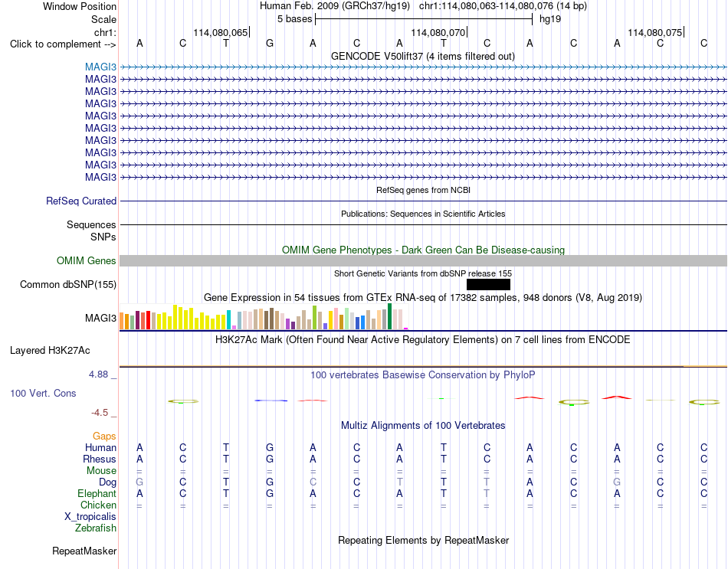Click '100 vertebrates Basewise Conservation by PhyloP' title
The height and width of the screenshot is (569, 728).
tap(423, 375)
